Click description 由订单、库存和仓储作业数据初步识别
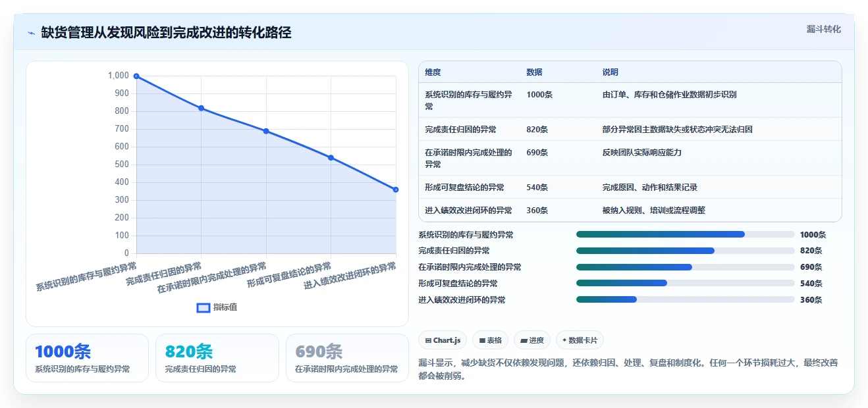 point(669,95)
